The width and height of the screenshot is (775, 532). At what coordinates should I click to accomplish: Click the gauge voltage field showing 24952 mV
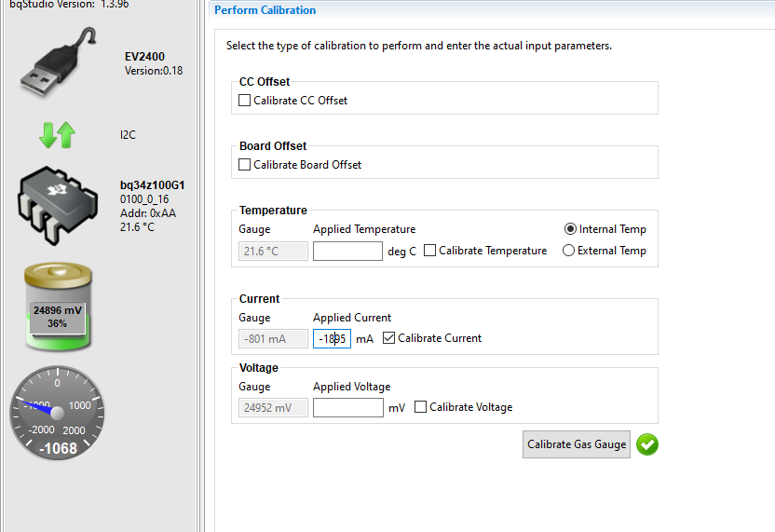(273, 408)
